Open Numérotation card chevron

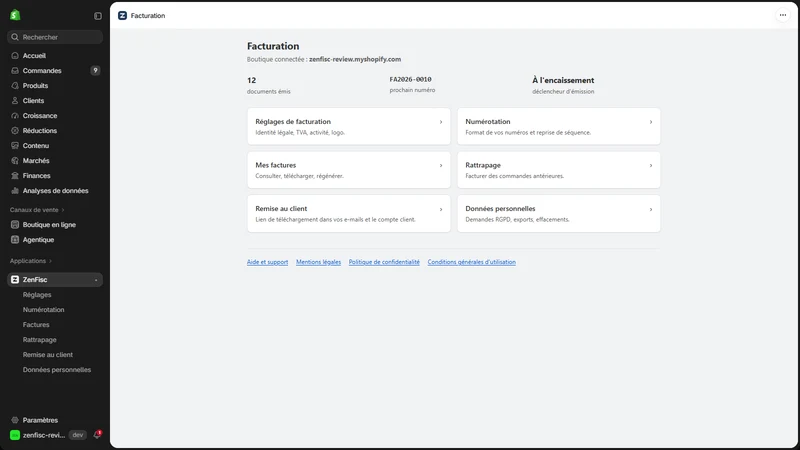651,122
